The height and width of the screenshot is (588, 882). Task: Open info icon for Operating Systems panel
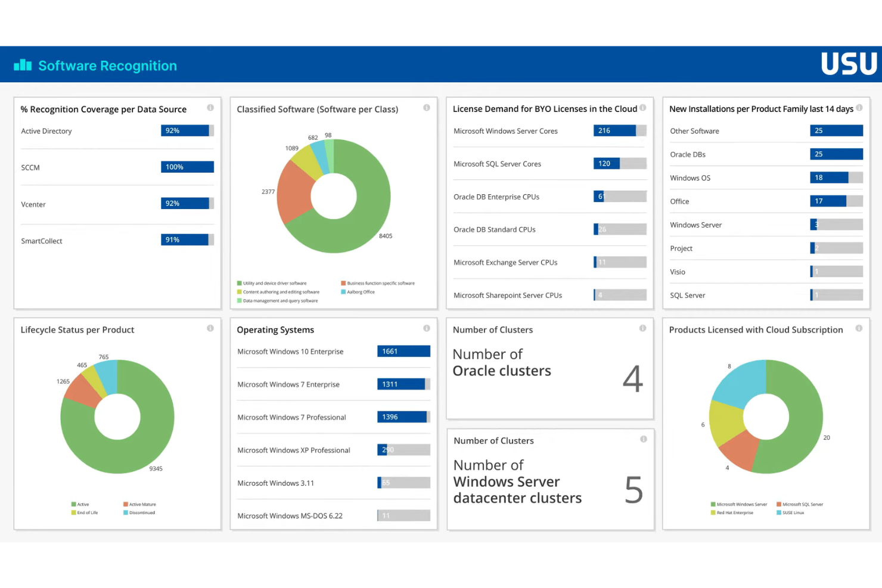(427, 328)
